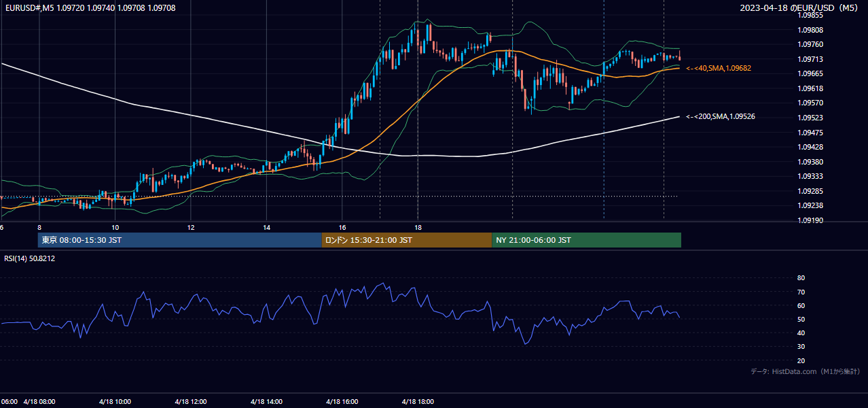Viewport: 868px width, 408px height.
Task: Click the RSI(14) 50.8212 indicator label
Action: [x=29, y=258]
